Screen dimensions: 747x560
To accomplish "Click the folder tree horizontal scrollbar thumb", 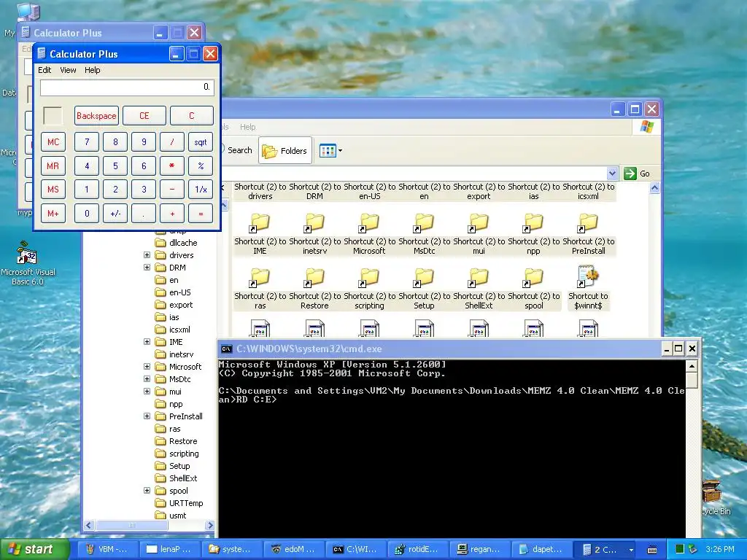I will (132, 525).
